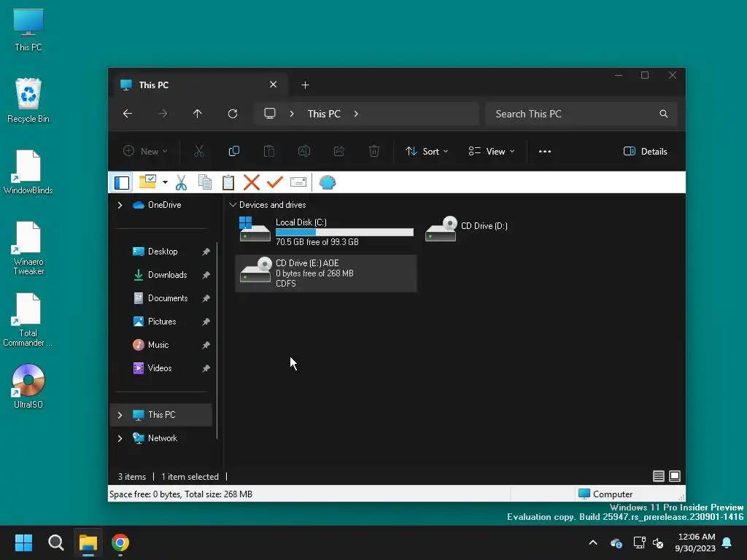This screenshot has width=747, height=560.
Task: Click the Share icon in the command bar
Action: (x=339, y=152)
